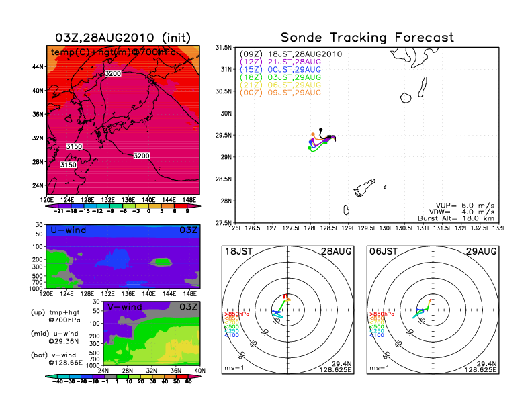Image resolution: width=532 pixels, height=411 pixels.
Task: Click the V-wind panel label
Action: 124,307
